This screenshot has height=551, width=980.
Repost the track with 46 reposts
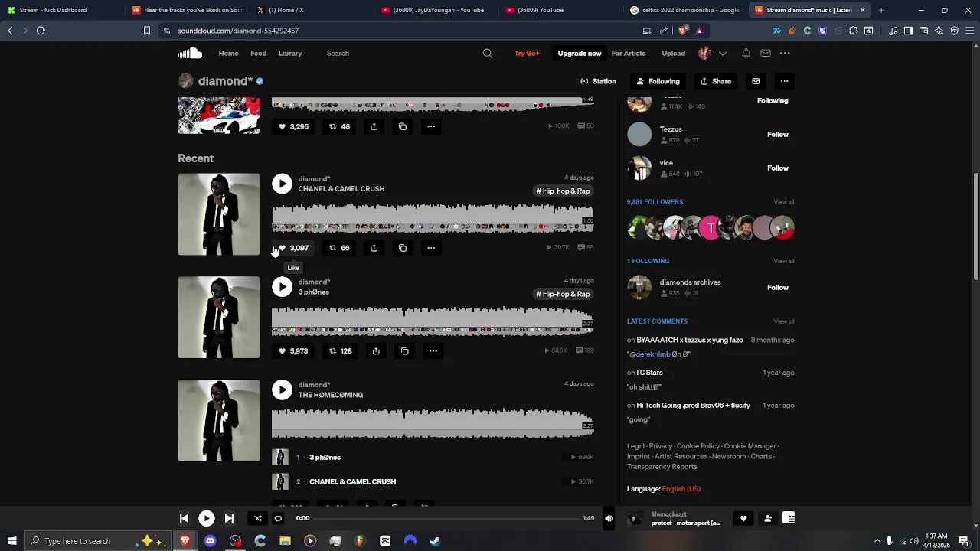pyautogui.click(x=339, y=126)
